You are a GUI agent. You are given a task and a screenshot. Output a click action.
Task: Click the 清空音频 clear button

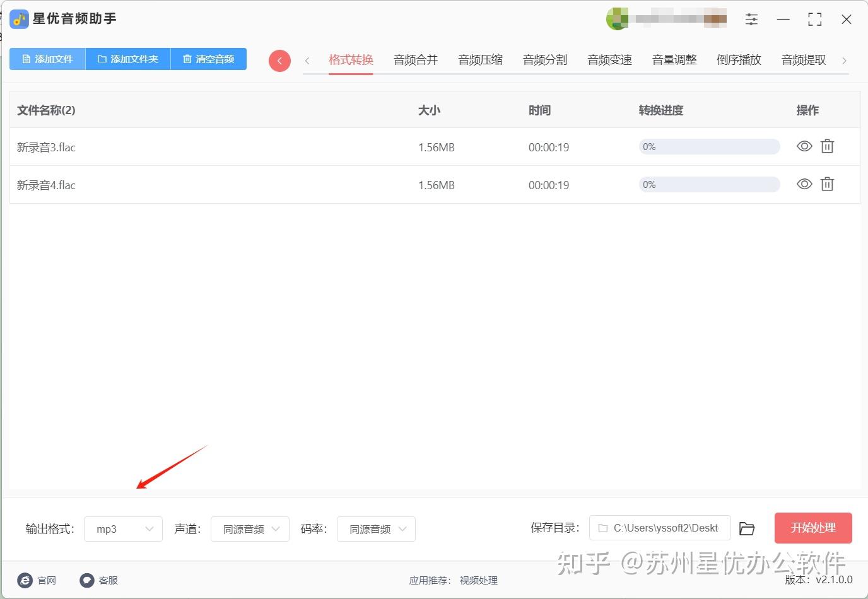[208, 59]
